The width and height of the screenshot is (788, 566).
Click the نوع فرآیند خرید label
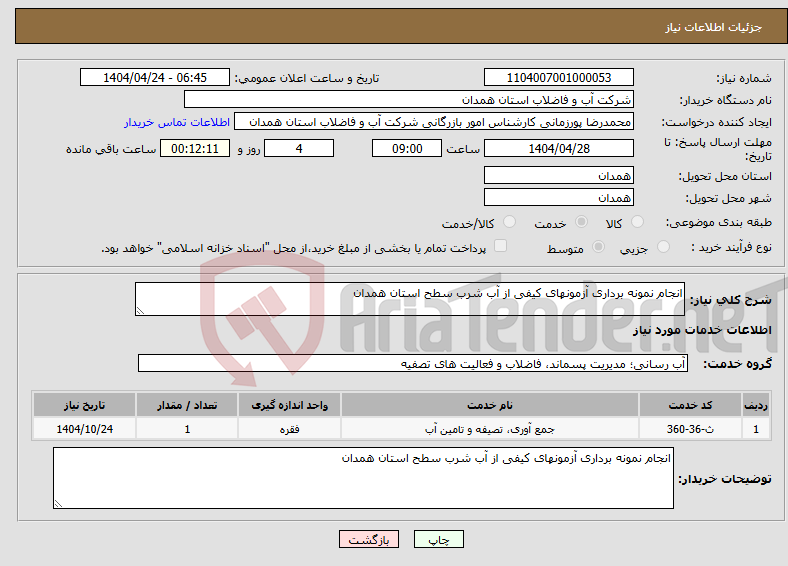click(731, 247)
